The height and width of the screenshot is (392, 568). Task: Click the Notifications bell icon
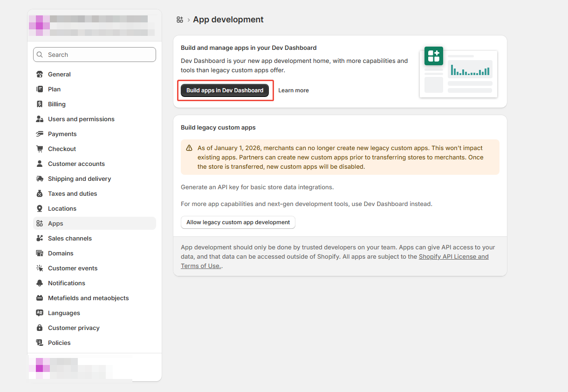(x=40, y=283)
